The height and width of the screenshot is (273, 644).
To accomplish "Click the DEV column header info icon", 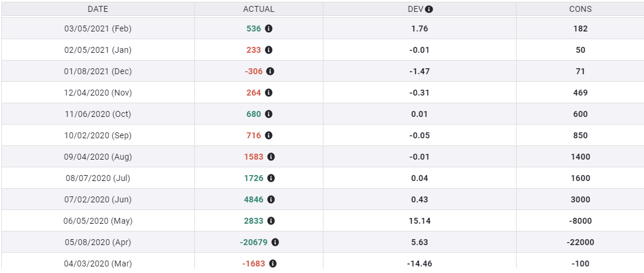I will tap(429, 9).
